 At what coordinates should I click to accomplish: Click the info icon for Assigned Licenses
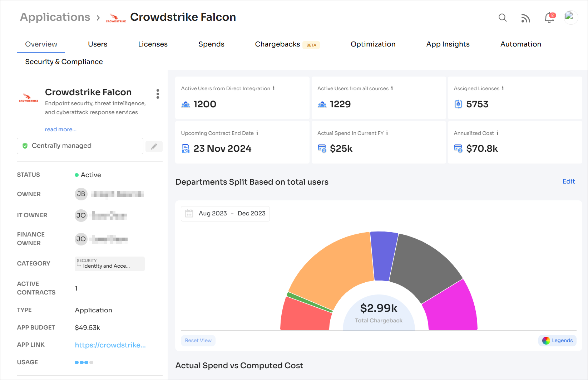[x=503, y=88]
